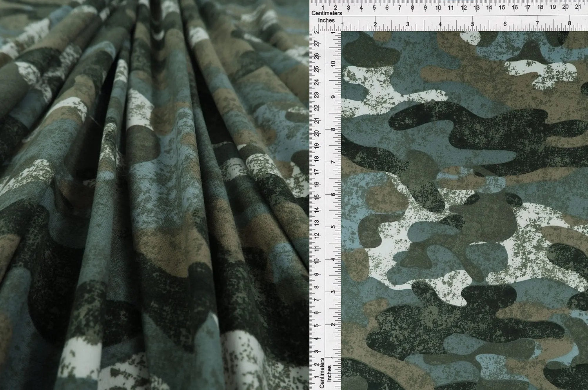Click the 6 inch mark on top ruler

[505, 24]
